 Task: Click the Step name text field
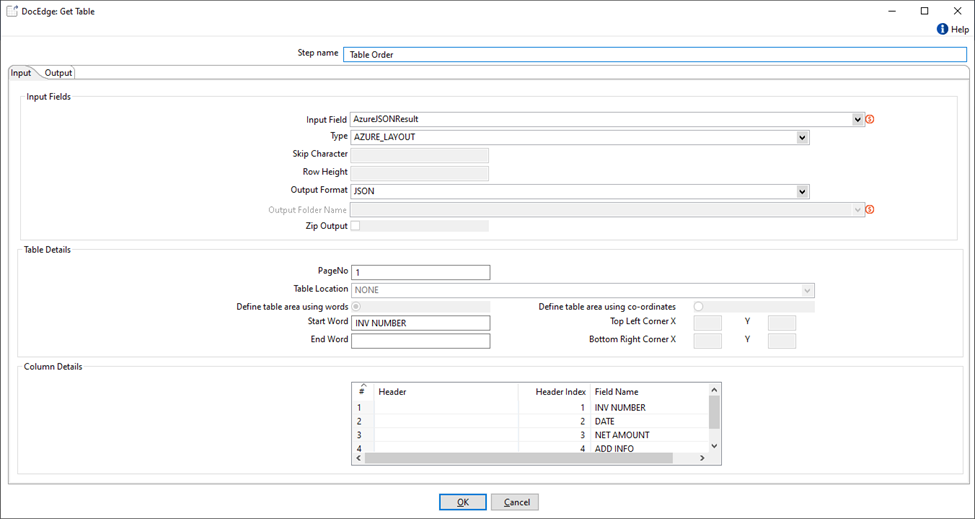(655, 55)
